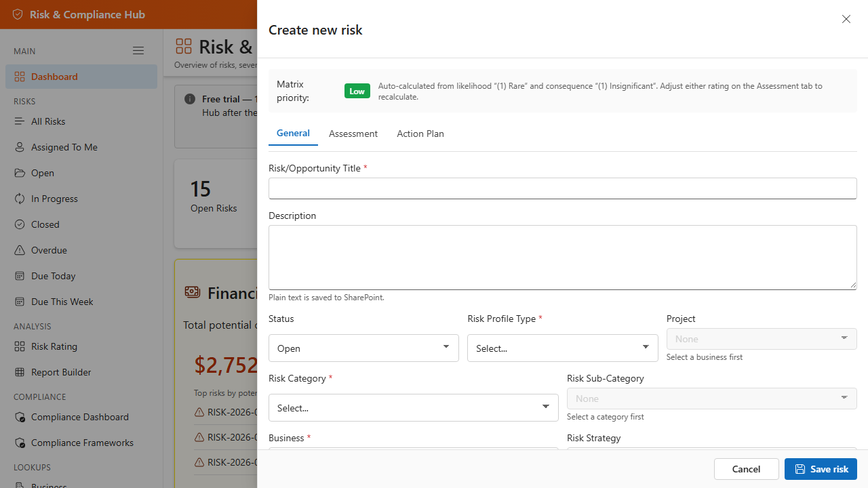The width and height of the screenshot is (868, 488).
Task: Click the Risk/Opportunity Title input field
Action: coord(563,188)
